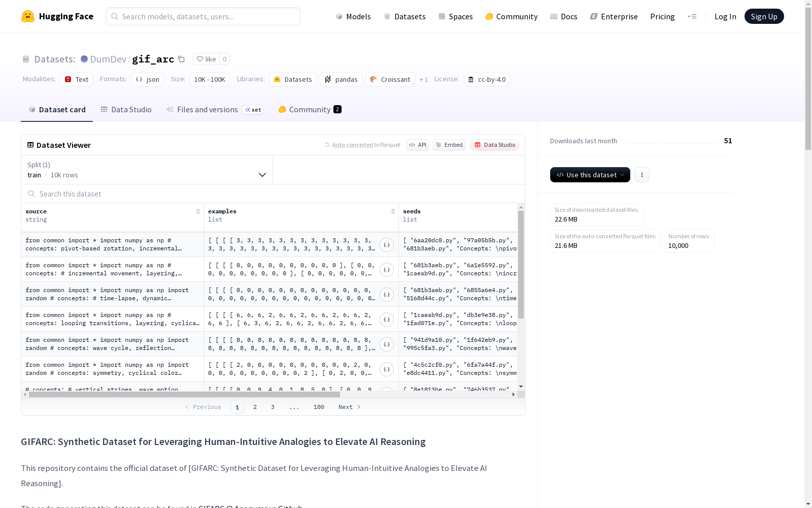Viewport: 812px width, 508px height.
Task: Open the Files and versions tab
Action: click(215, 109)
